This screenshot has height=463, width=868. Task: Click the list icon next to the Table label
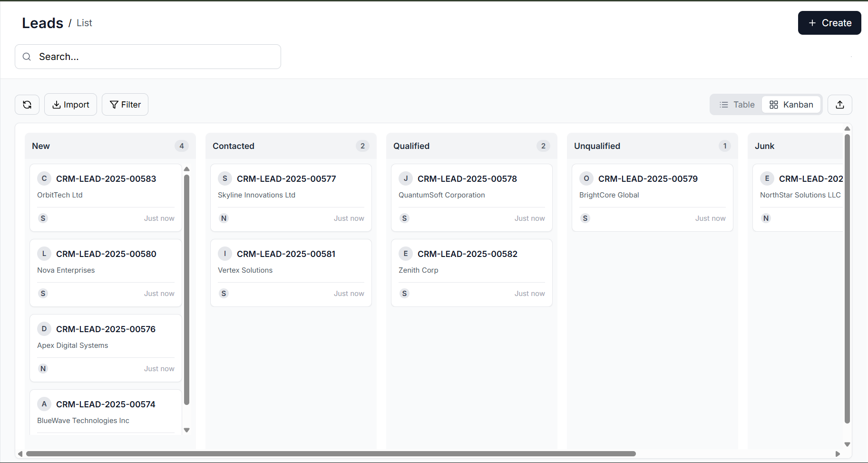(724, 104)
